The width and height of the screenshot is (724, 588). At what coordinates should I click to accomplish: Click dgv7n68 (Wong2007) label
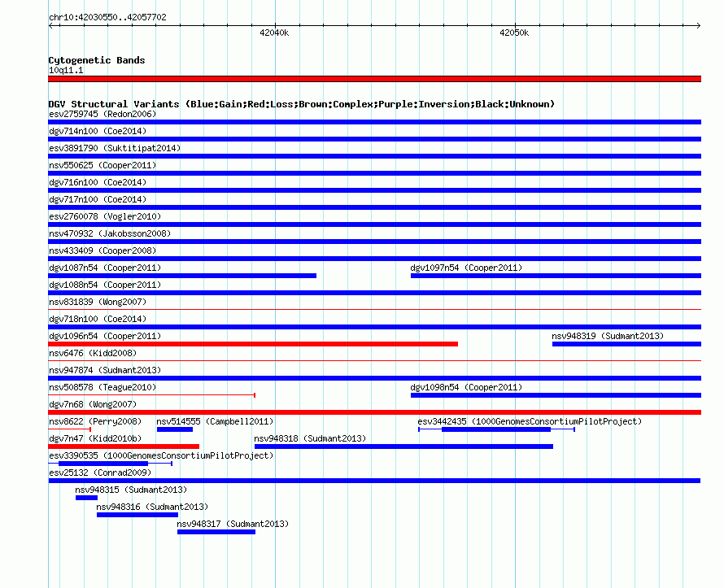pyautogui.click(x=93, y=404)
